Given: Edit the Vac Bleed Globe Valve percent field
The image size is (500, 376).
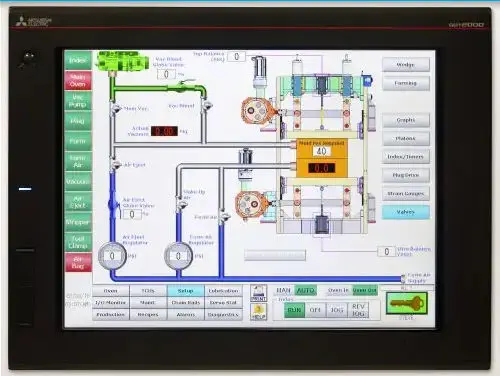Looking at the screenshot, I should [x=166, y=74].
